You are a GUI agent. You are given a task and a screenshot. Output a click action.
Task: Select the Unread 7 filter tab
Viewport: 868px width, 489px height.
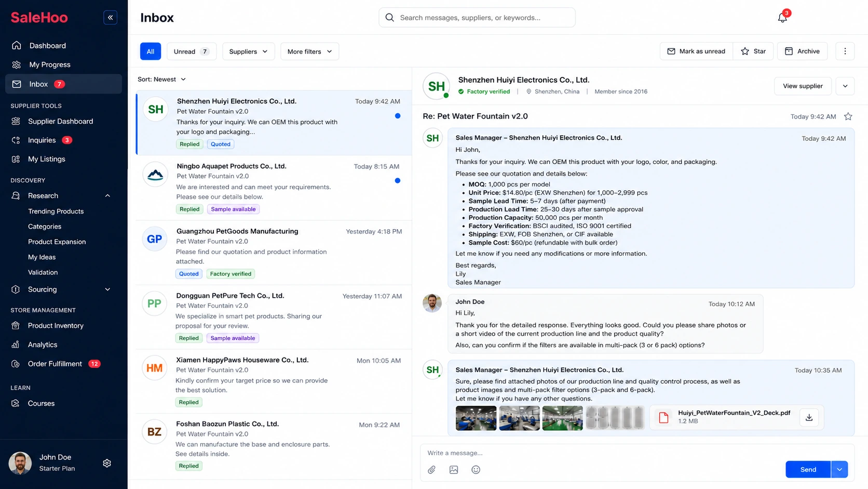(x=192, y=51)
